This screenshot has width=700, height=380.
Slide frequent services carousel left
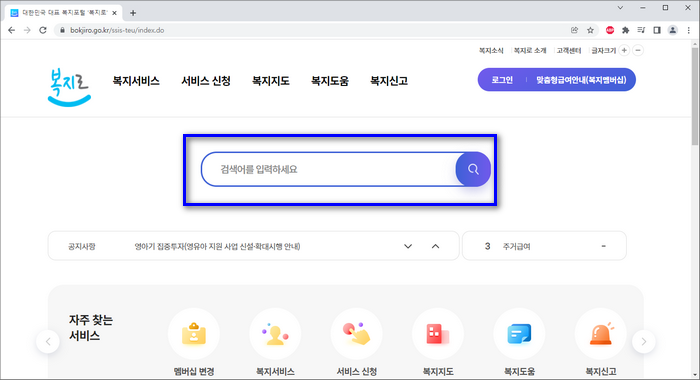[48, 342]
